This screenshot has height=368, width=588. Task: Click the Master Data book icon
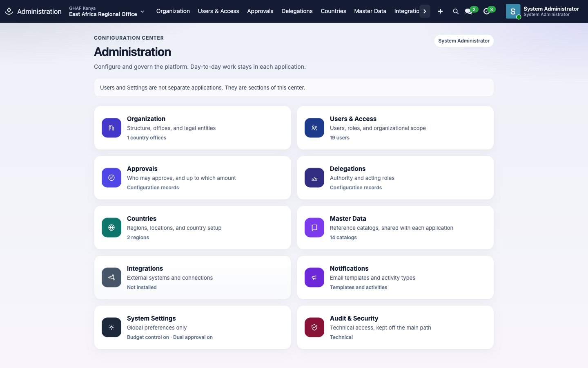click(x=314, y=228)
